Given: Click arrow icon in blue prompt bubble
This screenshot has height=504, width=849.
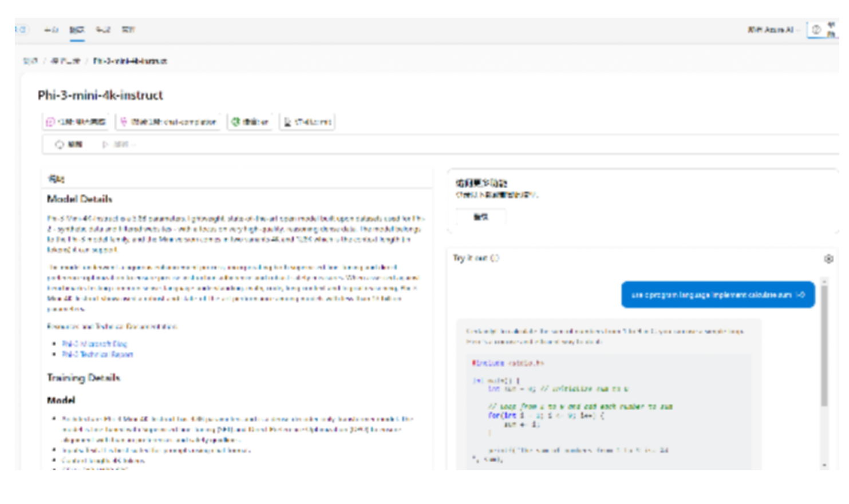Looking at the screenshot, I should pyautogui.click(x=801, y=295).
